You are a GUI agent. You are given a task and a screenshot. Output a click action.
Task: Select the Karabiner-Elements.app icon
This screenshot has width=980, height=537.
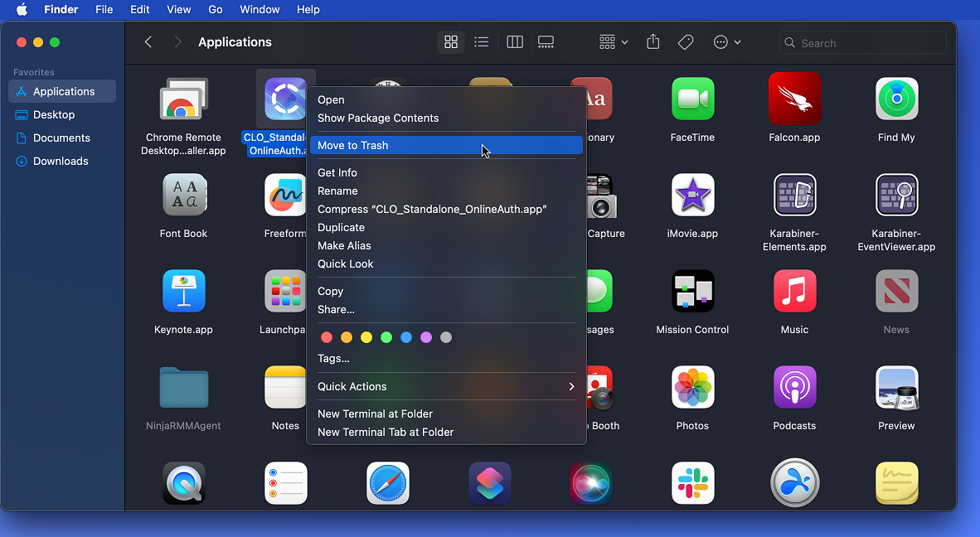point(794,195)
